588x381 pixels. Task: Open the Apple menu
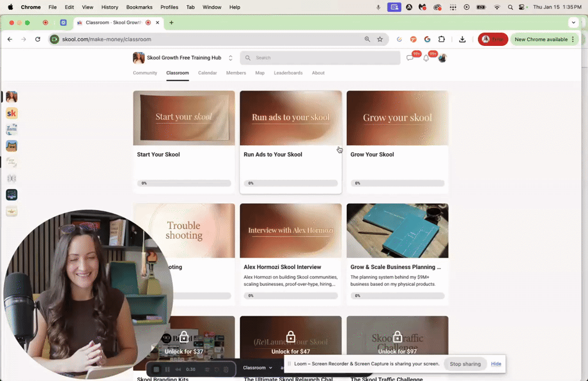10,7
